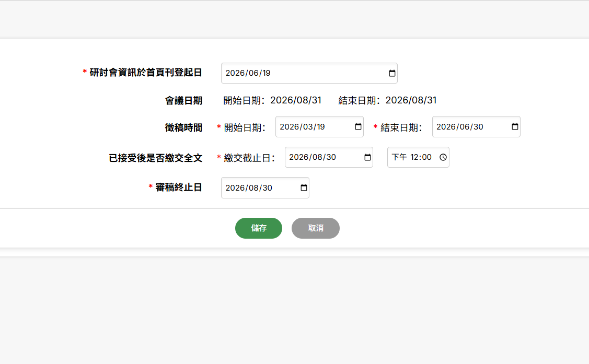The width and height of the screenshot is (589, 364).
Task: Select the day in 審稿終止日 date field
Action: [267, 188]
